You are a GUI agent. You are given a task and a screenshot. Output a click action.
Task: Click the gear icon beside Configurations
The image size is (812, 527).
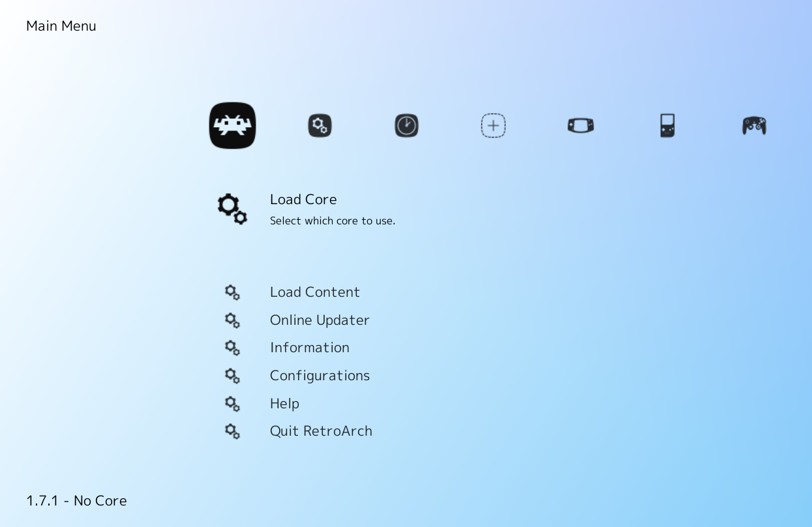[232, 376]
